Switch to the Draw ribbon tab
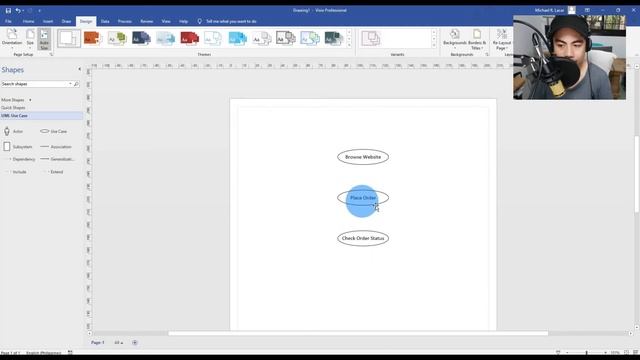The height and width of the screenshot is (360, 640). (x=66, y=21)
